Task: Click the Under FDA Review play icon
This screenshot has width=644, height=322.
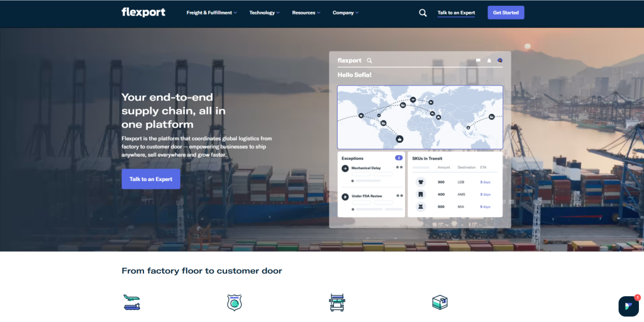Action: (345, 197)
